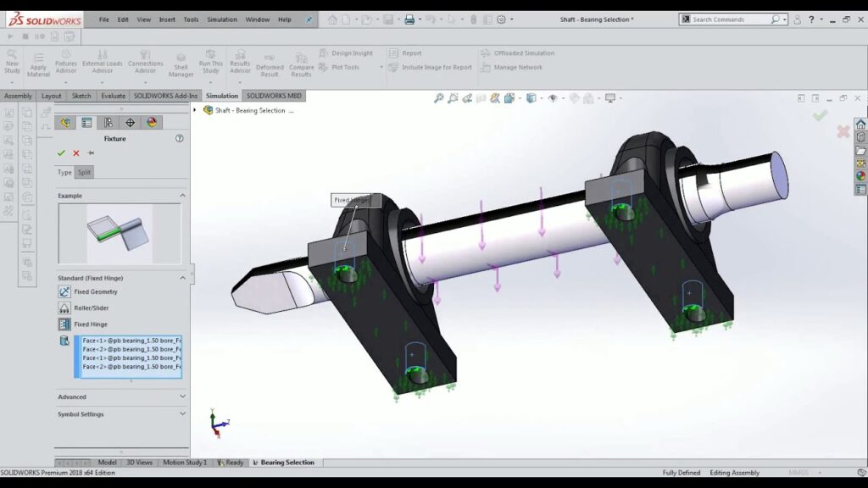
Task: Cancel the Fixture with red X
Action: coord(76,153)
